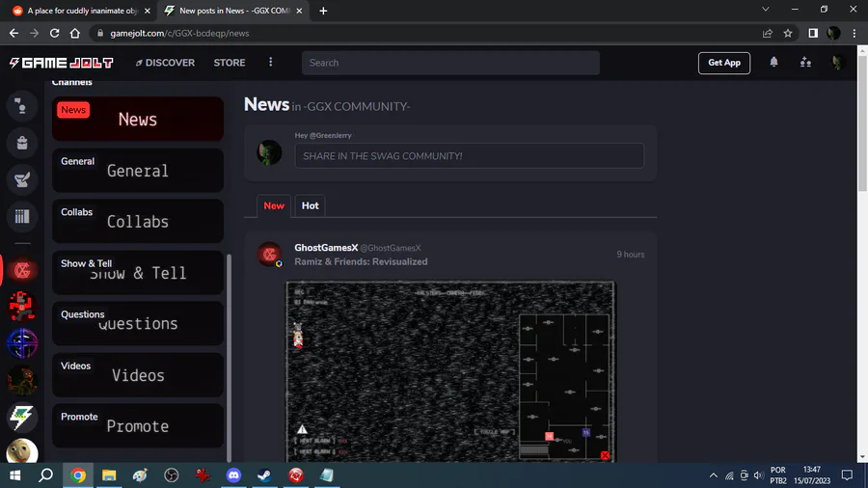Screen dimensions: 868x488
Task: Select the Videos channel
Action: tap(138, 374)
